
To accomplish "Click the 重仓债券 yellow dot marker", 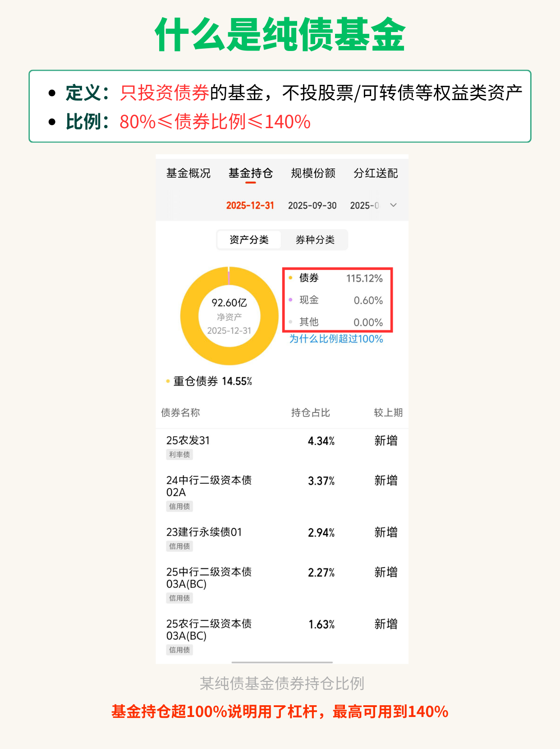I will [168, 382].
